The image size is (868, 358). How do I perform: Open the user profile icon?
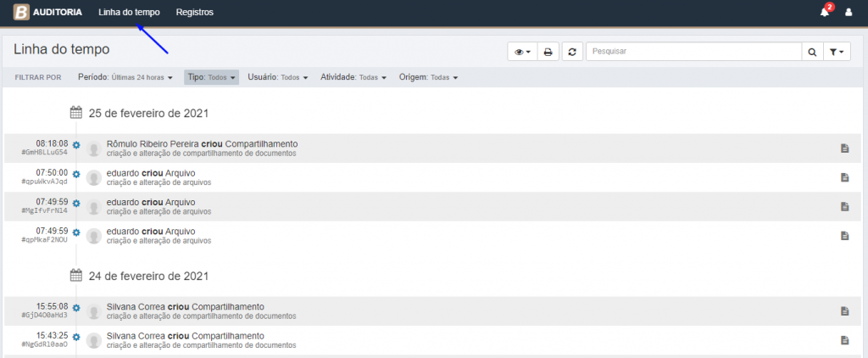click(849, 13)
